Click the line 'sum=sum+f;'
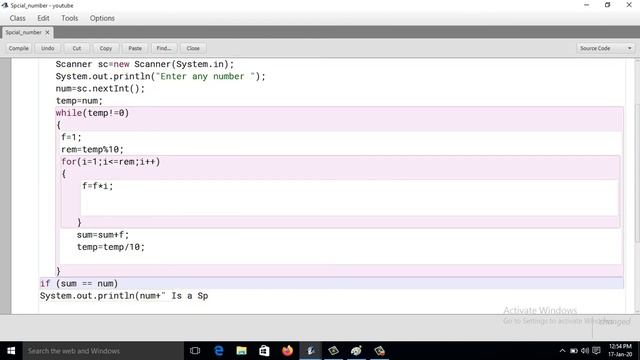Image resolution: width=640 pixels, height=360 pixels. click(x=103, y=235)
